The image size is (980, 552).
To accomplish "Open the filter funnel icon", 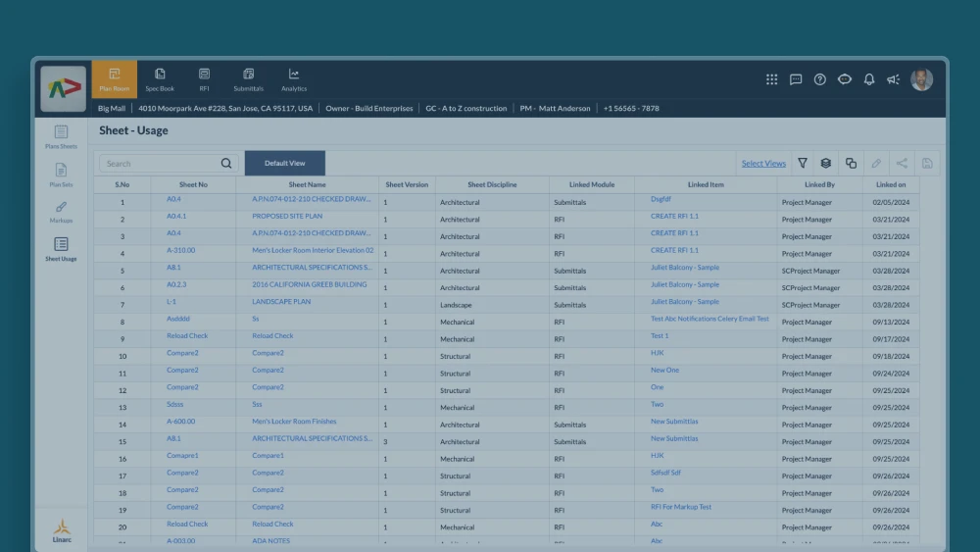I will [803, 163].
